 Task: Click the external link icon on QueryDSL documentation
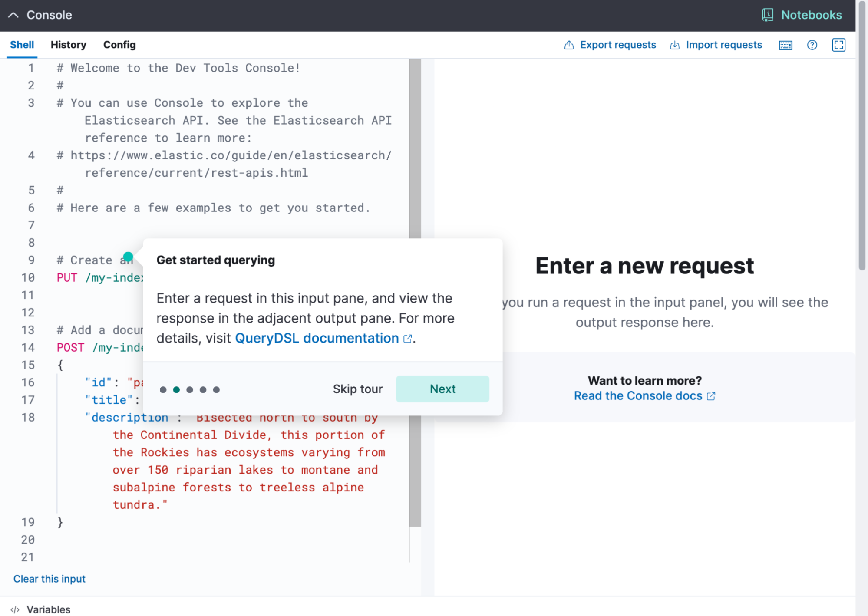407,338
